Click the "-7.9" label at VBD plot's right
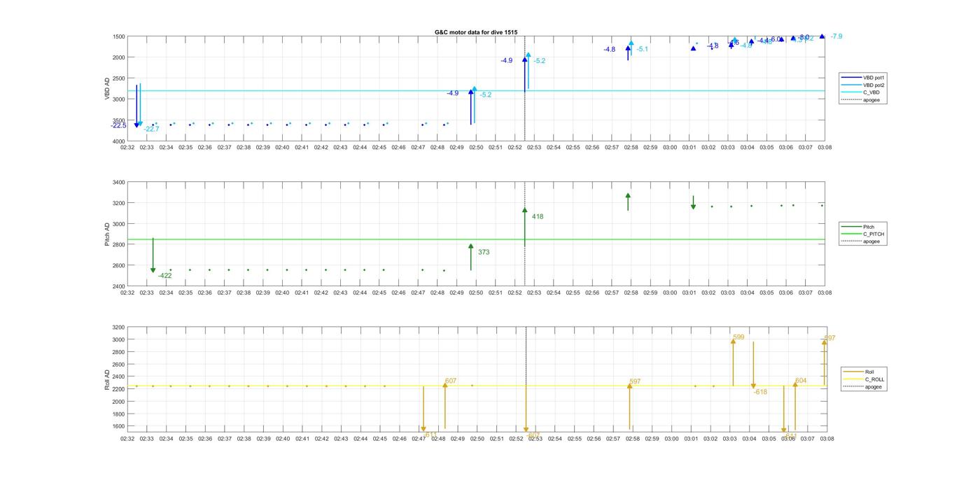Viewport: 980px width, 485px height. click(x=836, y=36)
